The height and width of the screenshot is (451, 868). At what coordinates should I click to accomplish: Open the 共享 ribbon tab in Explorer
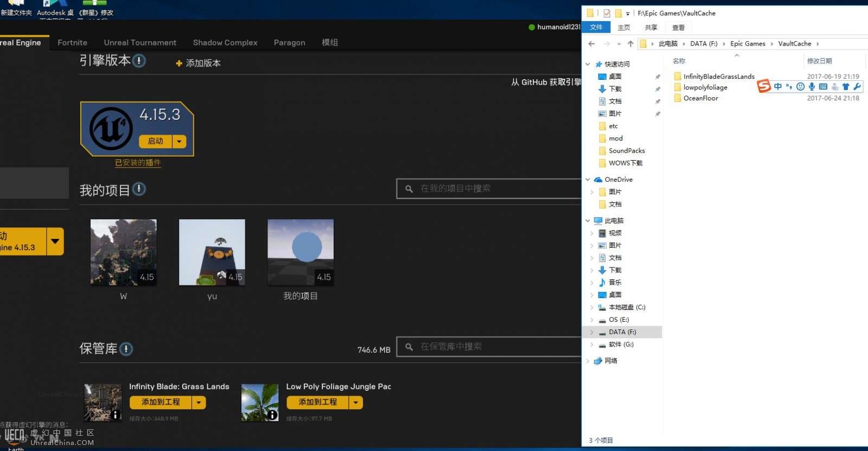point(651,27)
